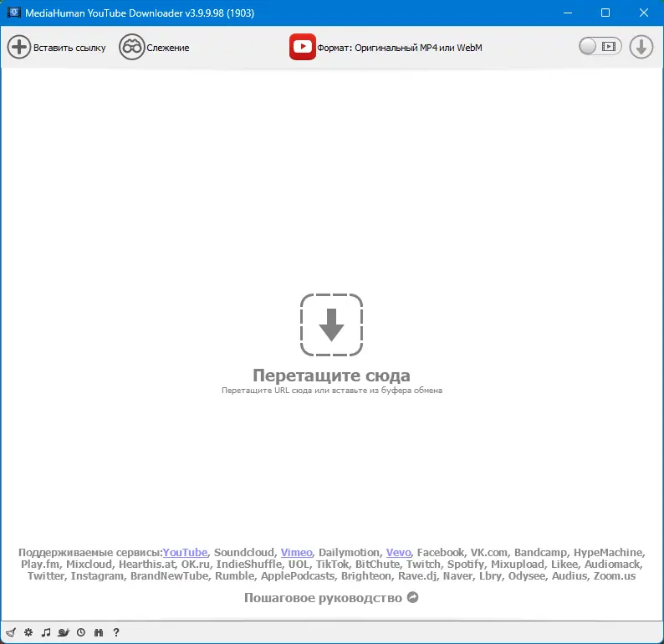Clear the list with the broom icon
Viewport: 664px width, 644px height.
[x=12, y=632]
